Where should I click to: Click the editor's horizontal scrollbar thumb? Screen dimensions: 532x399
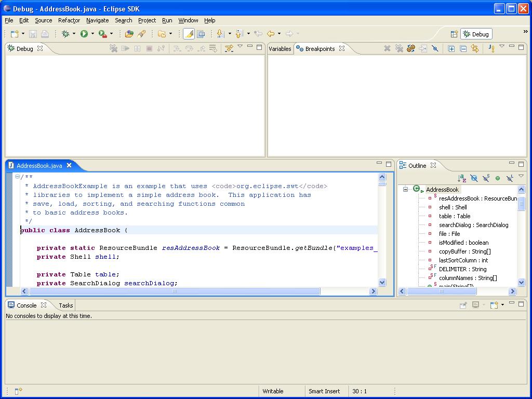point(175,291)
